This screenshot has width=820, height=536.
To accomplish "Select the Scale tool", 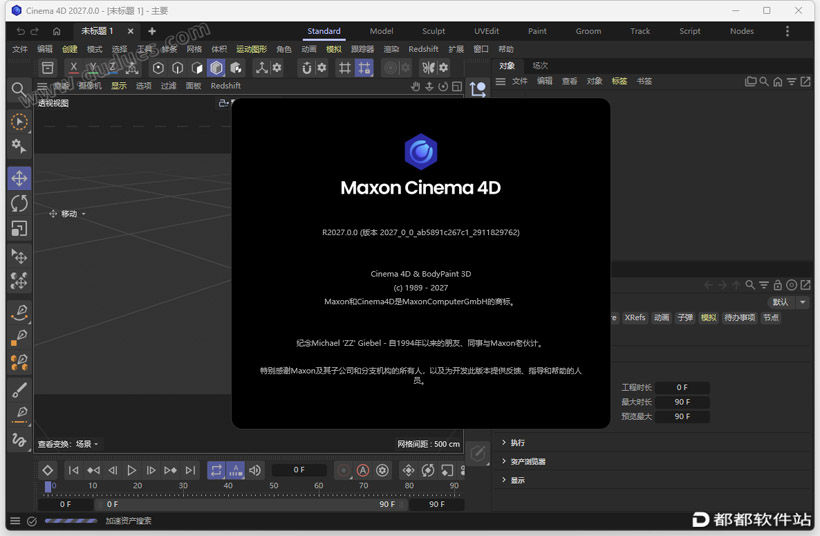I will [x=19, y=229].
